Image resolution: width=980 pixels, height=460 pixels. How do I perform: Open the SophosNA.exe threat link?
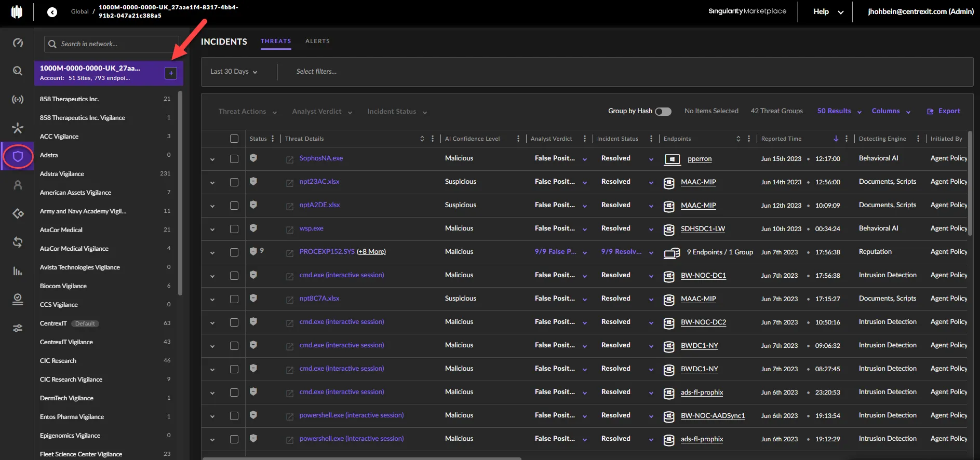tap(321, 158)
